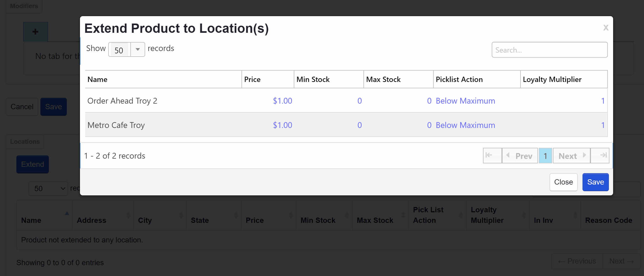644x276 pixels.
Task: Click the Search field in the dialog
Action: tap(549, 50)
